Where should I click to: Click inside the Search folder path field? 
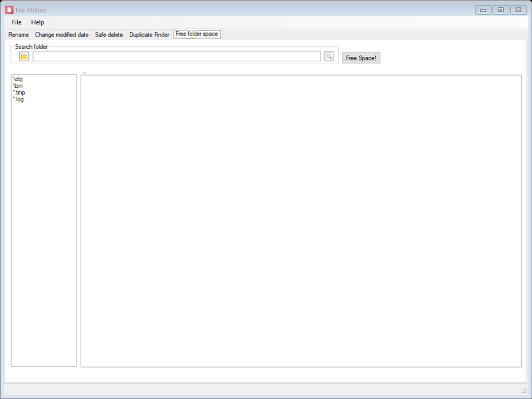[176, 56]
